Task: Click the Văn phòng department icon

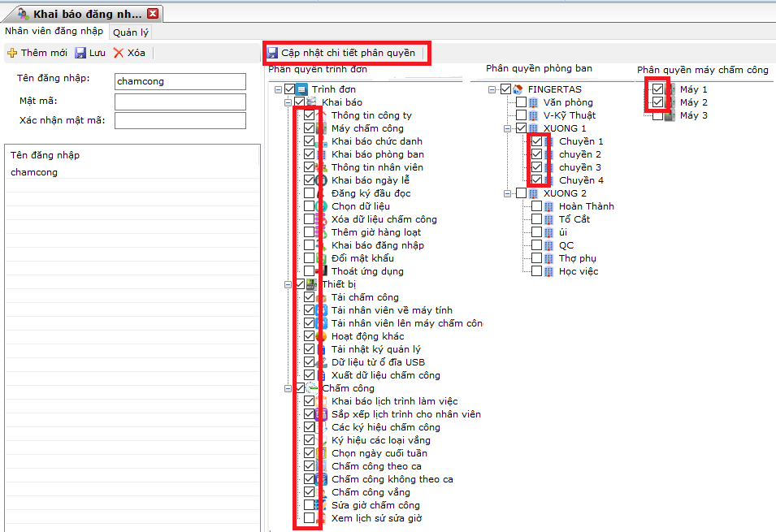Action: coord(533,102)
